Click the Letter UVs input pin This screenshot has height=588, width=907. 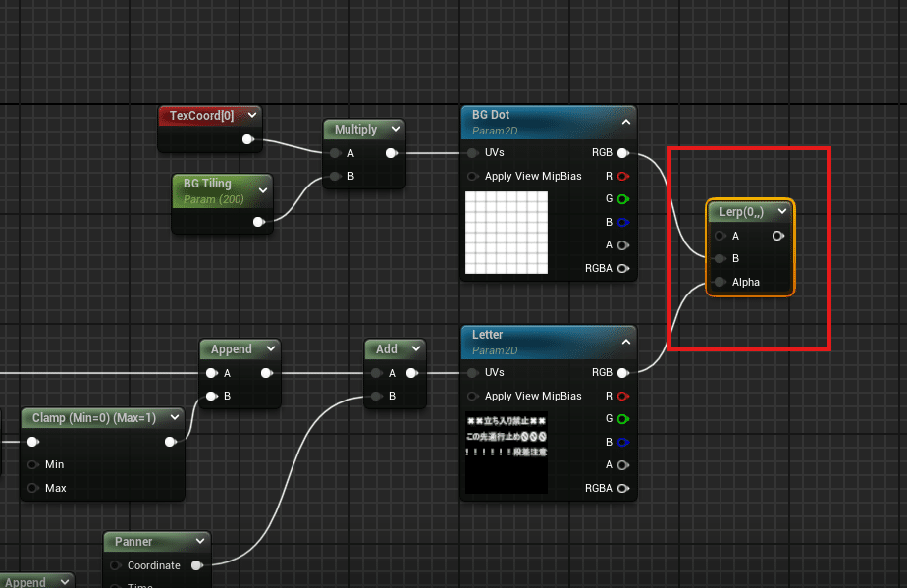pyautogui.click(x=472, y=373)
